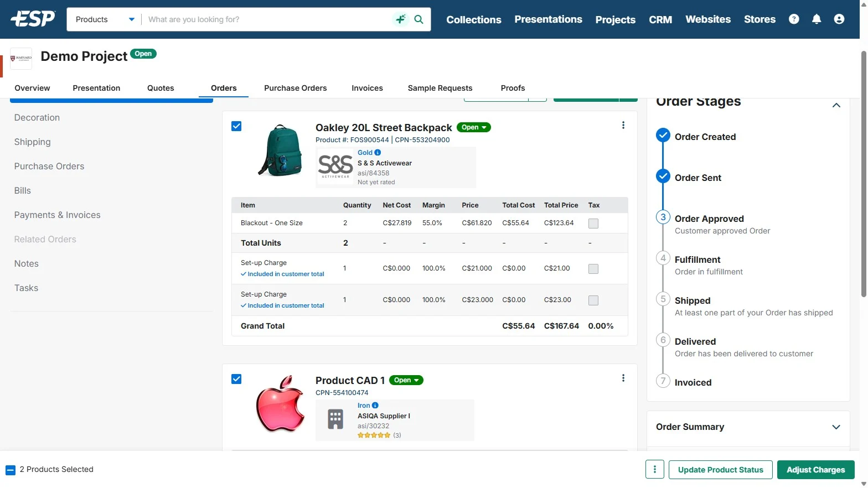
Task: Click stage 3 Order Approved circle
Action: (663, 217)
